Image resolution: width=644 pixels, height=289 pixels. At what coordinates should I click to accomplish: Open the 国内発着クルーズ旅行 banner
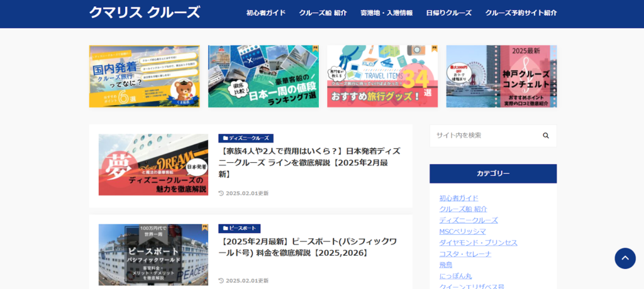(145, 77)
